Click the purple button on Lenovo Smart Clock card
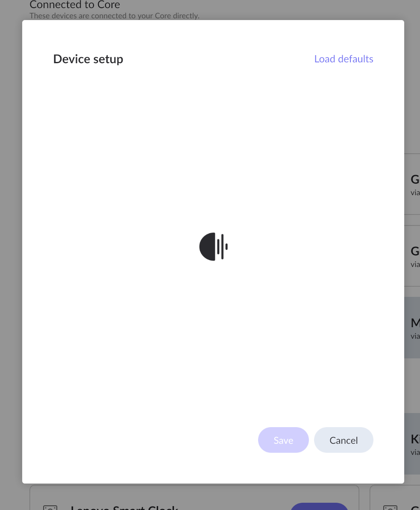420x510 pixels. (319, 507)
